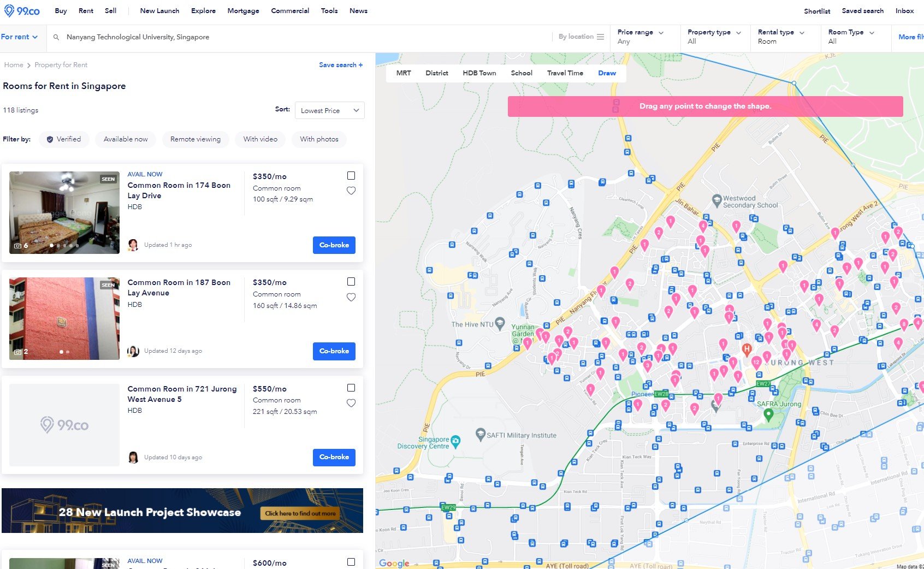Open the Sort Lowest Price dropdown
Viewport: 924px width, 569px height.
click(x=329, y=110)
